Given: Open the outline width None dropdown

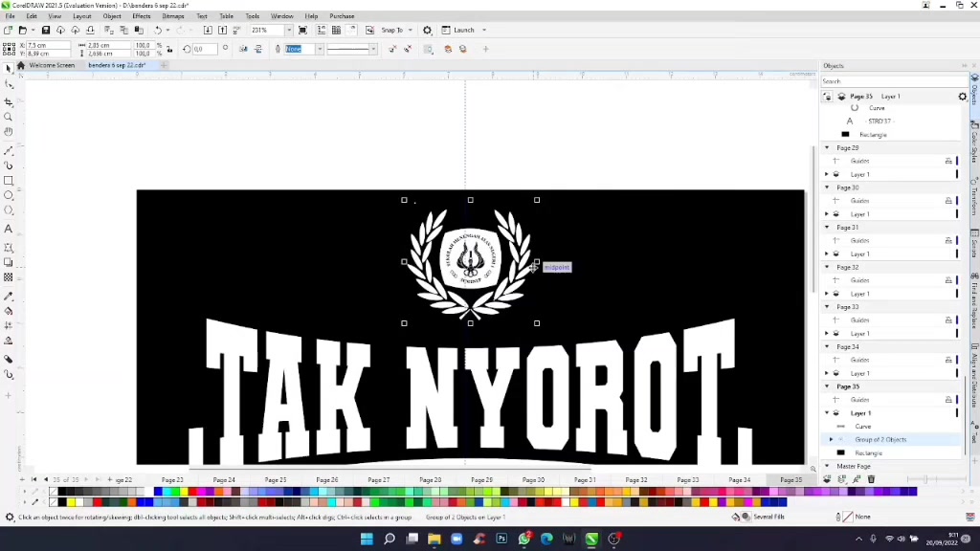Looking at the screenshot, I should coord(320,49).
